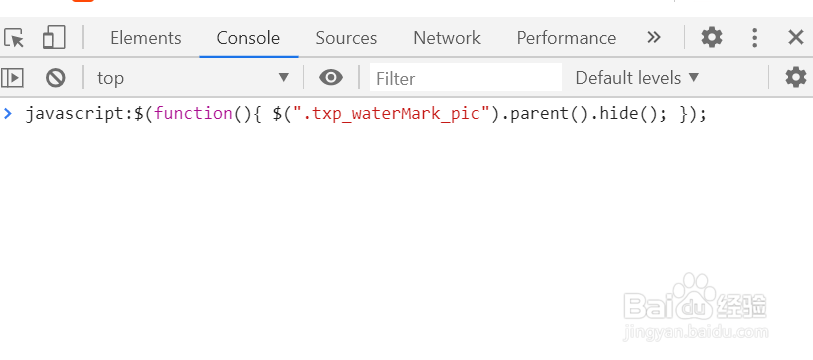Image resolution: width=813 pixels, height=360 pixels.
Task: Clear the console with the ban icon
Action: (55, 78)
